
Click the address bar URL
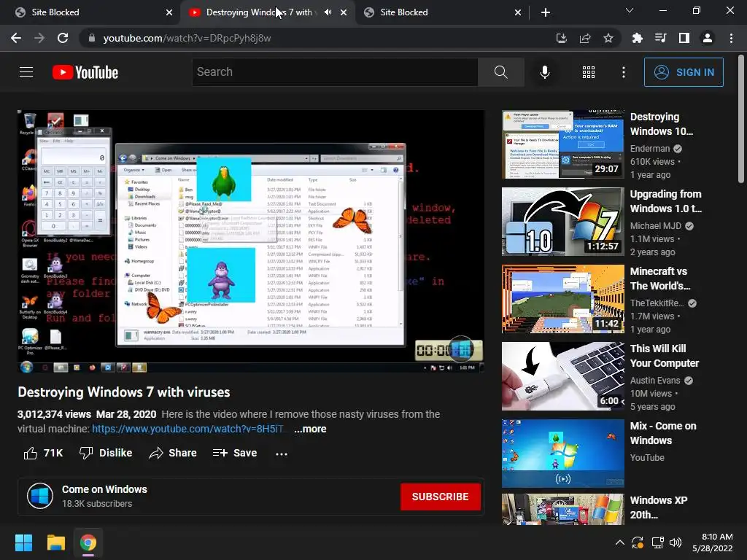coord(187,38)
